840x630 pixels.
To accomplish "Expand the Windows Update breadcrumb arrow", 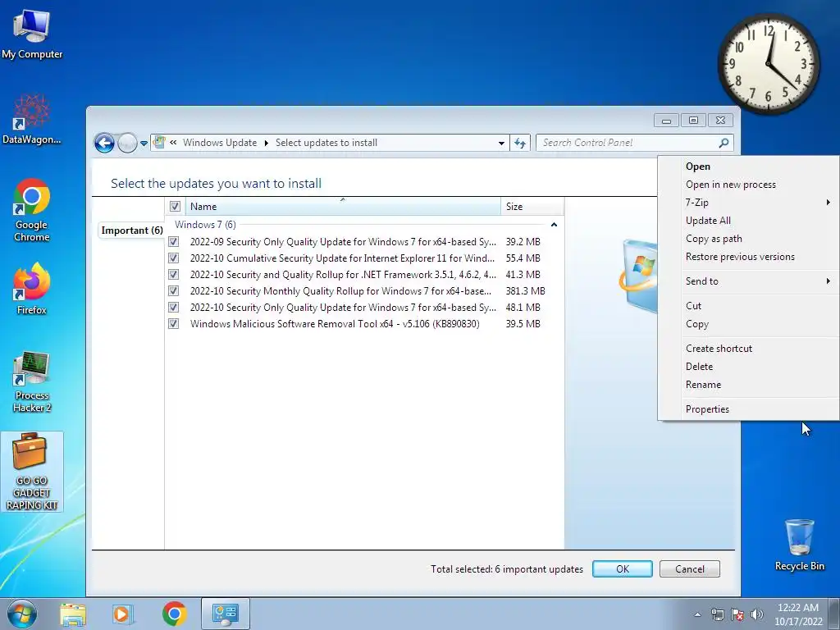I will coord(267,143).
